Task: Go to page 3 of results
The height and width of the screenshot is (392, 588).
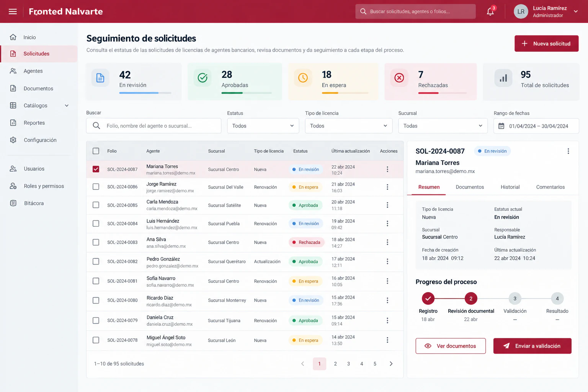Action: pos(348,364)
